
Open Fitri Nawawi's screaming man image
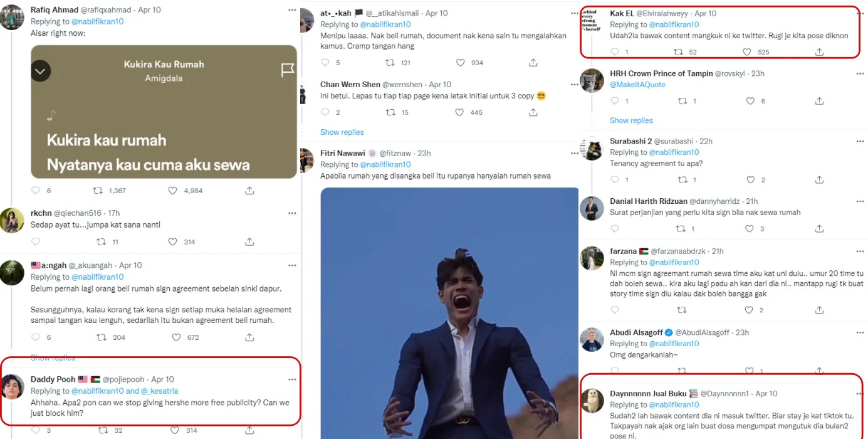pyautogui.click(x=449, y=314)
